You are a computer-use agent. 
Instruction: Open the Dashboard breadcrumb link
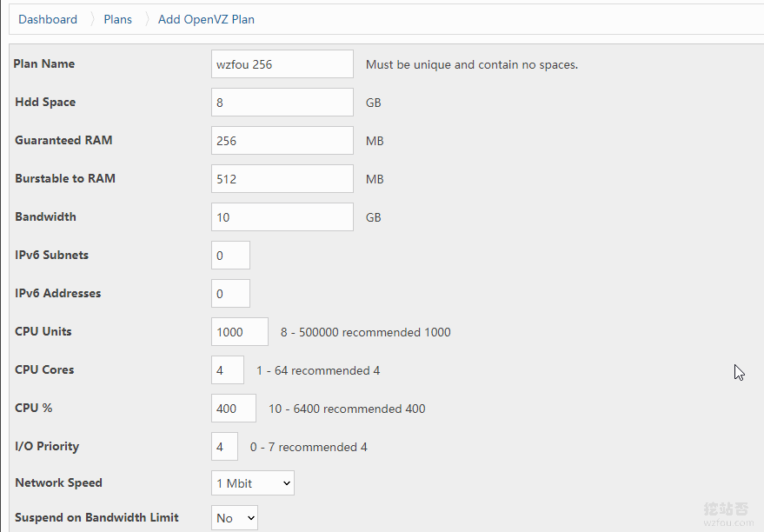pos(48,19)
